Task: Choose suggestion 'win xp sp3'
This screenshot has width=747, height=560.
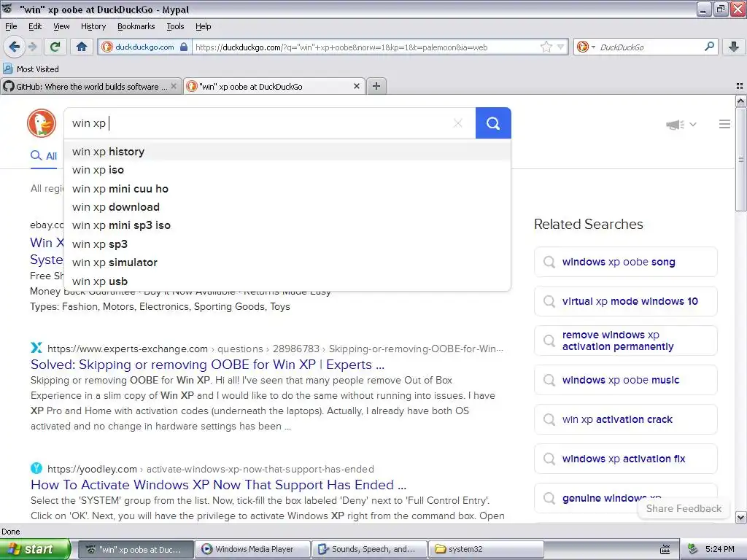Action: point(287,244)
